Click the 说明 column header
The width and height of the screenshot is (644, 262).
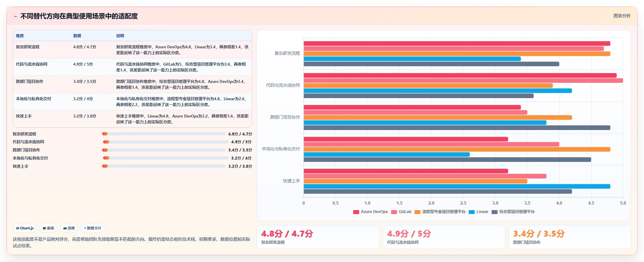[x=120, y=36]
